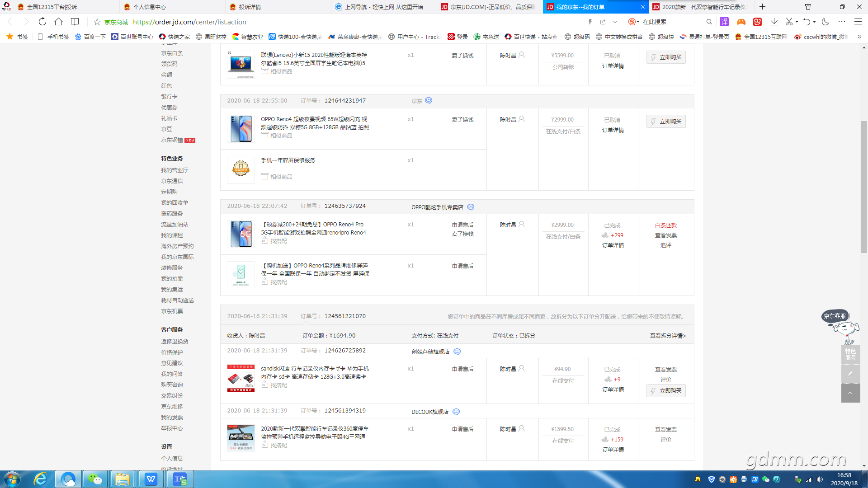The image size is (868, 488).
Task: Click 白条还款 for the Reno4 Pro order
Action: [x=666, y=225]
